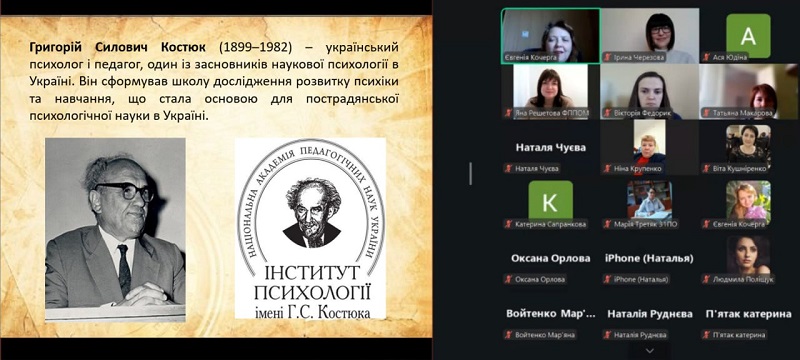The image size is (800, 360).
Task: Select Віта Кушніренко participant tile
Action: (x=748, y=147)
